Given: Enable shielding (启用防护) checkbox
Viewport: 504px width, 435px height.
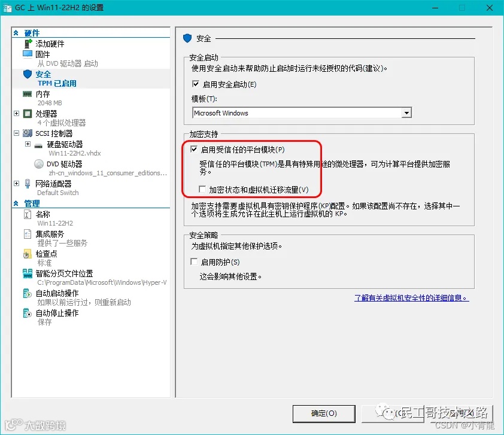Looking at the screenshot, I should point(194,262).
